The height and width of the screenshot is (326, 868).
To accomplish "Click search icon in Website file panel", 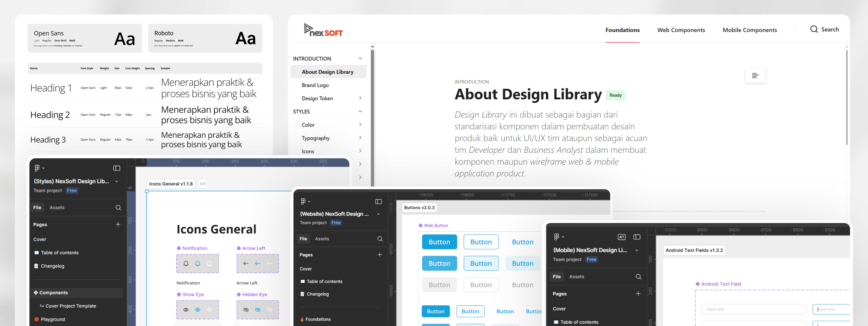I will [x=380, y=239].
